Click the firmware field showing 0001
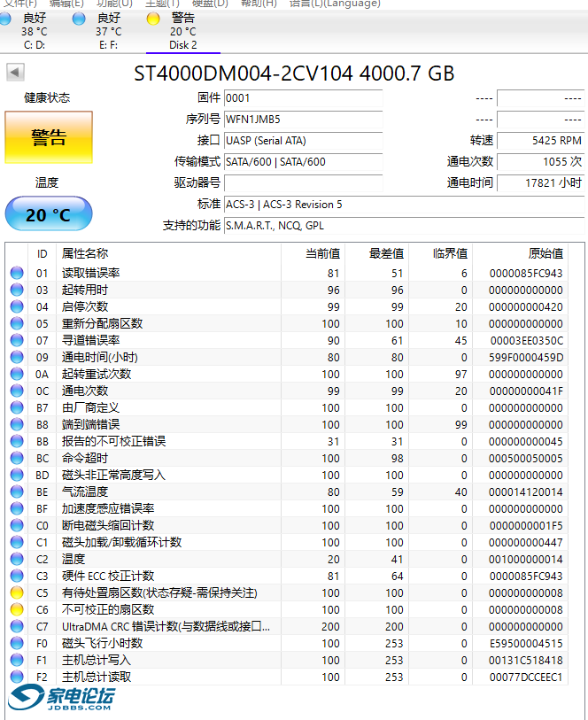Image resolution: width=588 pixels, height=720 pixels. pyautogui.click(x=304, y=98)
